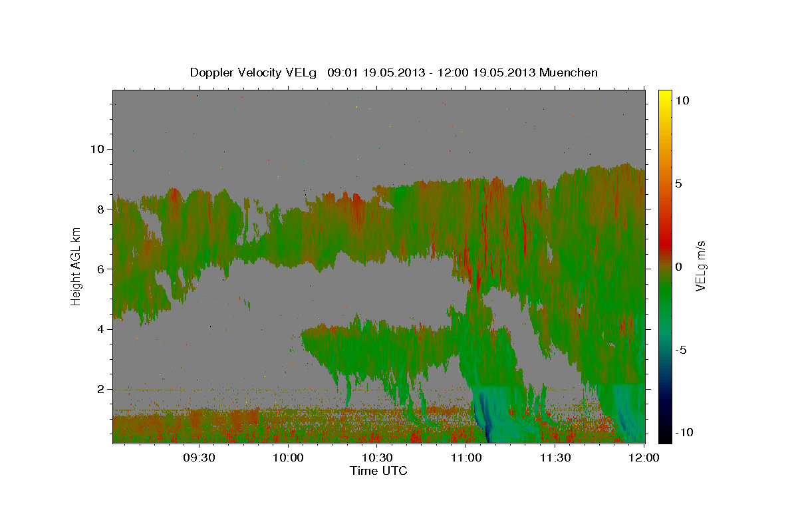The width and height of the screenshot is (798, 532).
Task: Click the colorbar tick label -5
Action: tap(682, 350)
